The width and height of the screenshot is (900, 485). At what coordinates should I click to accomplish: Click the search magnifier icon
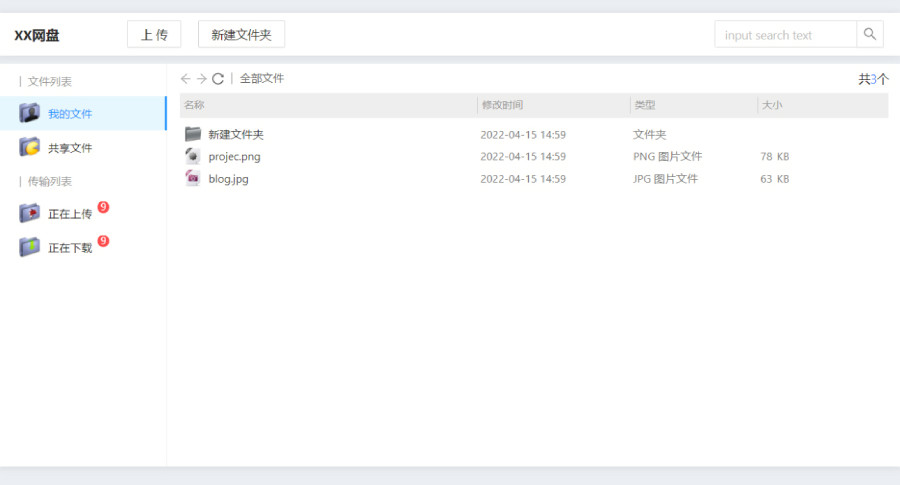(870, 35)
